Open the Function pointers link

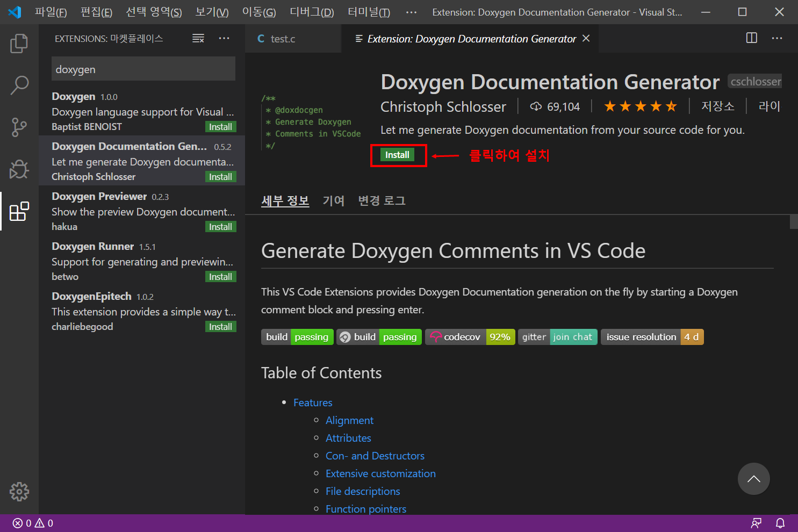tap(366, 508)
